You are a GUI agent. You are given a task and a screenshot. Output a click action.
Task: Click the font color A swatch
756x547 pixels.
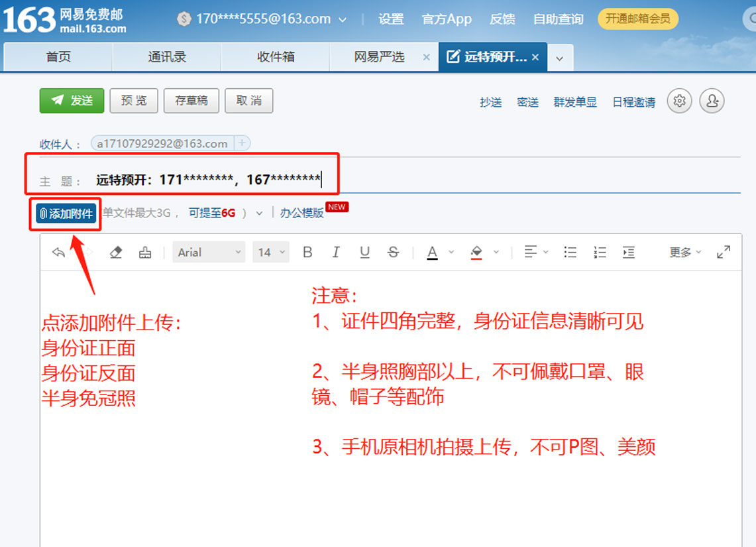point(432,252)
